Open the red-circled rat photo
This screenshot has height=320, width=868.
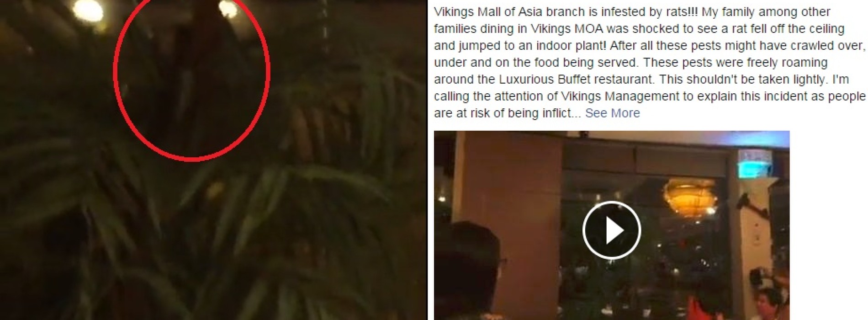coord(213,160)
